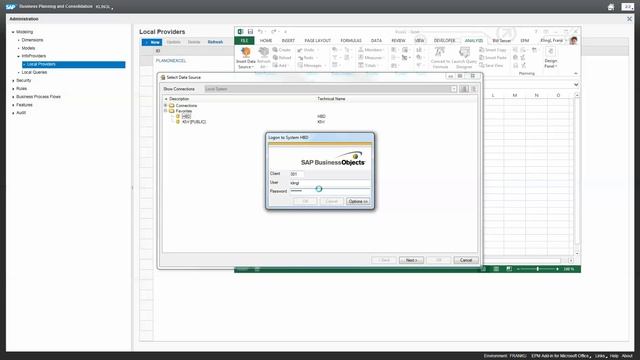Switch to the INSERT ribbon tab
Image resolution: width=640 pixels, height=360 pixels.
(x=288, y=41)
